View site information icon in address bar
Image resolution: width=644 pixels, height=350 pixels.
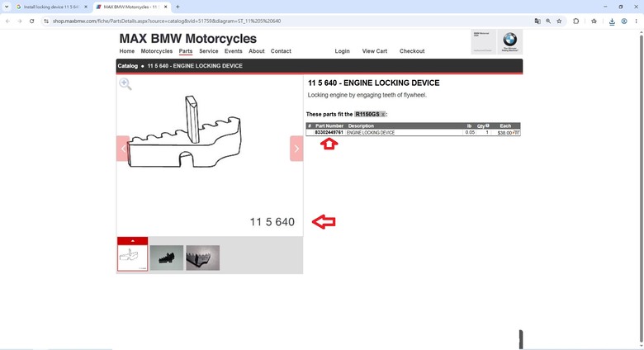point(46,21)
